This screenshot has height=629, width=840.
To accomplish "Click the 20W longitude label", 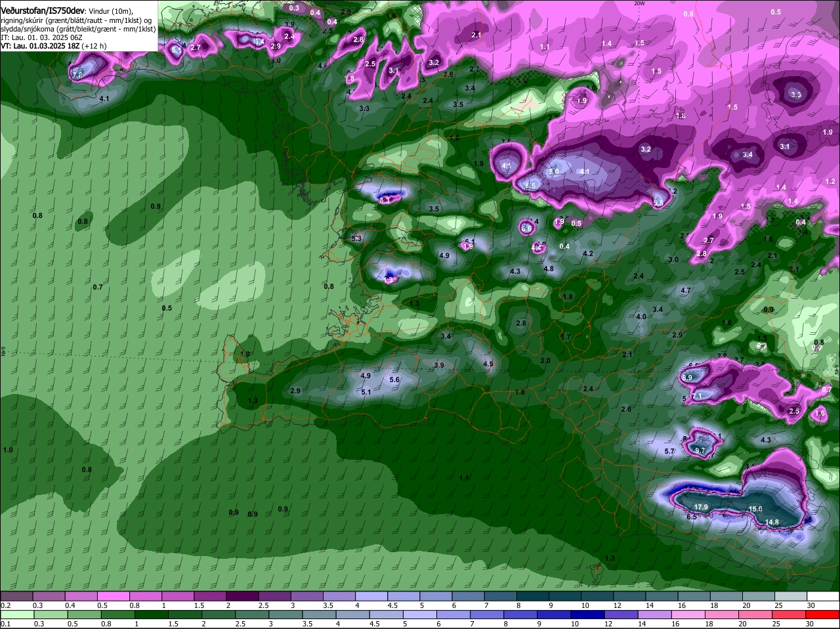I will pyautogui.click(x=640, y=3).
